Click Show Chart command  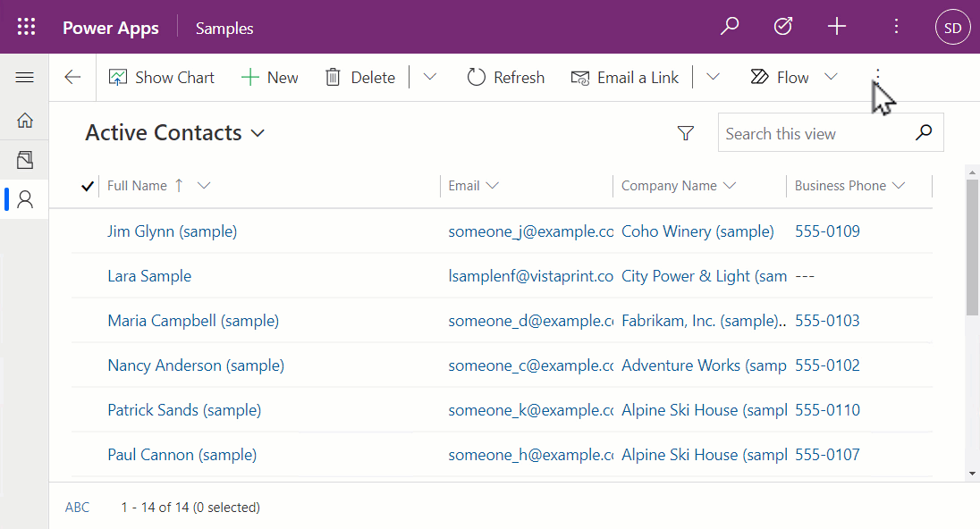click(161, 78)
